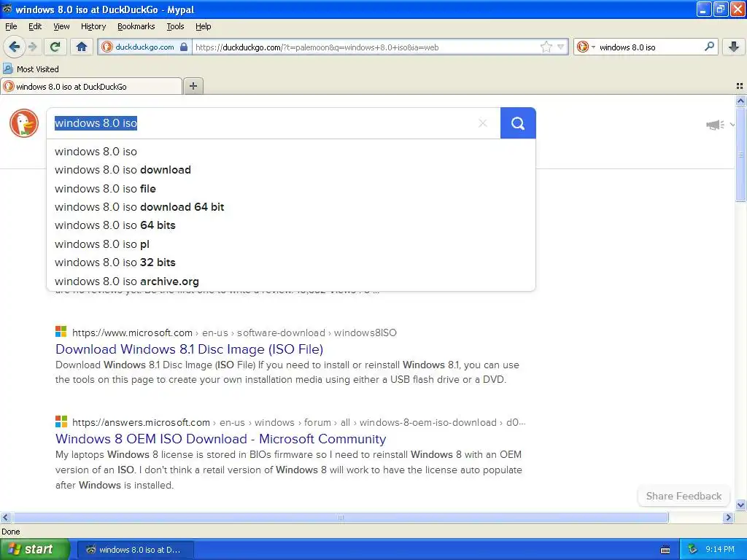Choose suggestion 'windows 8.0 iso download 64 bit'
747x560 pixels.
[x=291, y=207]
